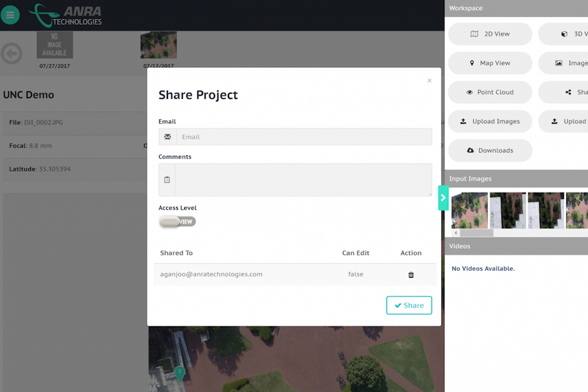Open the 2D View workspace

point(490,34)
